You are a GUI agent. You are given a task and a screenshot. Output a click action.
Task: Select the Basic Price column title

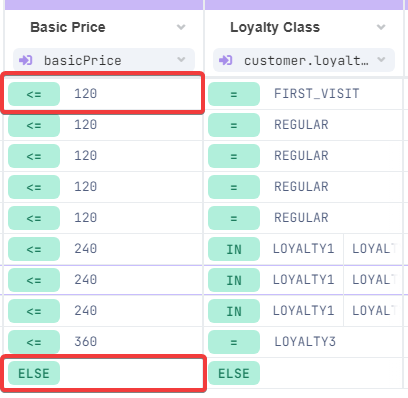(x=68, y=27)
